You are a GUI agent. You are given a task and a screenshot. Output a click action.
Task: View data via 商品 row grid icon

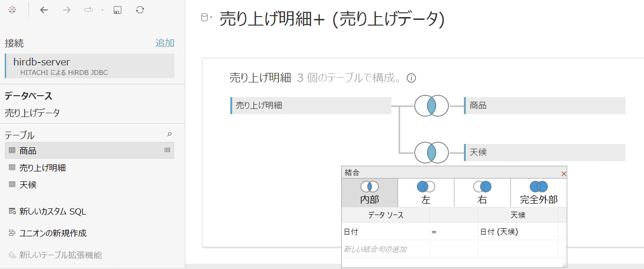coord(167,150)
